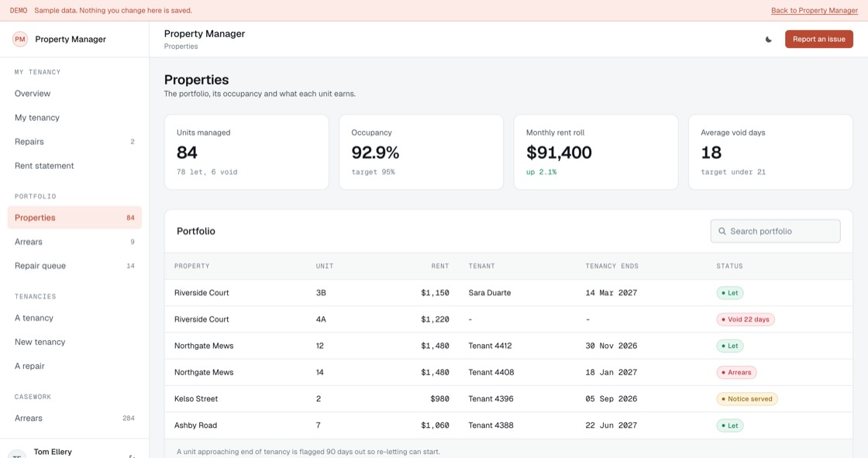Go to Repairs under My Tenancy
This screenshot has height=458, width=868.
(74, 142)
